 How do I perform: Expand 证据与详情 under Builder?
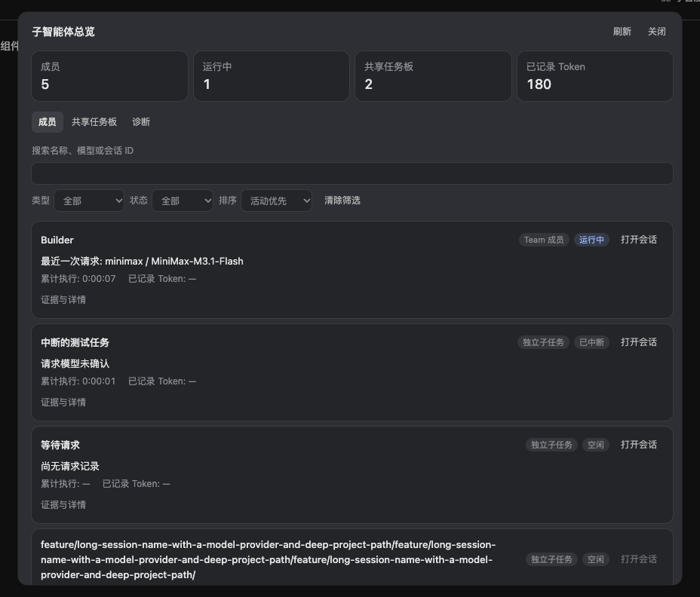click(63, 300)
